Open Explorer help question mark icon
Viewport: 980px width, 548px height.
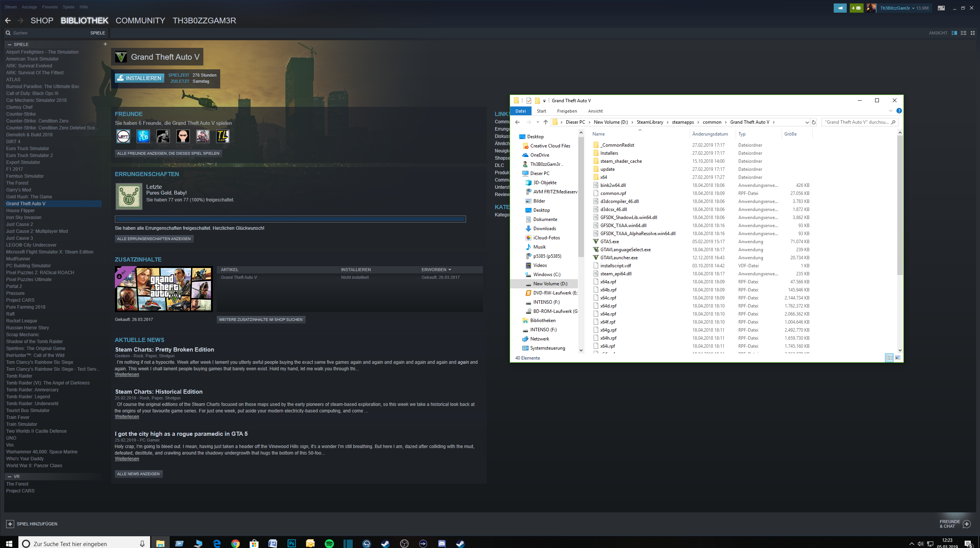pos(899,111)
